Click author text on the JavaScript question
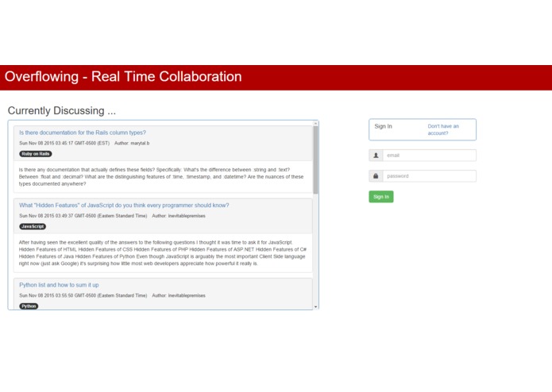 pos(179,216)
